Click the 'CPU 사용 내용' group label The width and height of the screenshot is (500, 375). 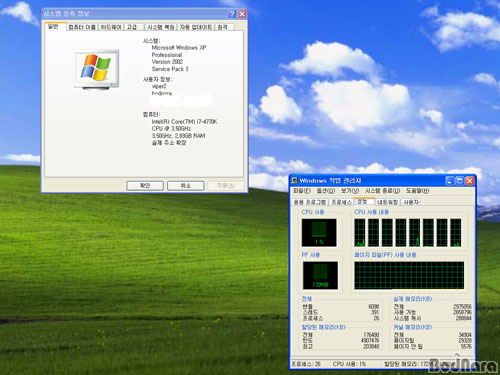371,212
